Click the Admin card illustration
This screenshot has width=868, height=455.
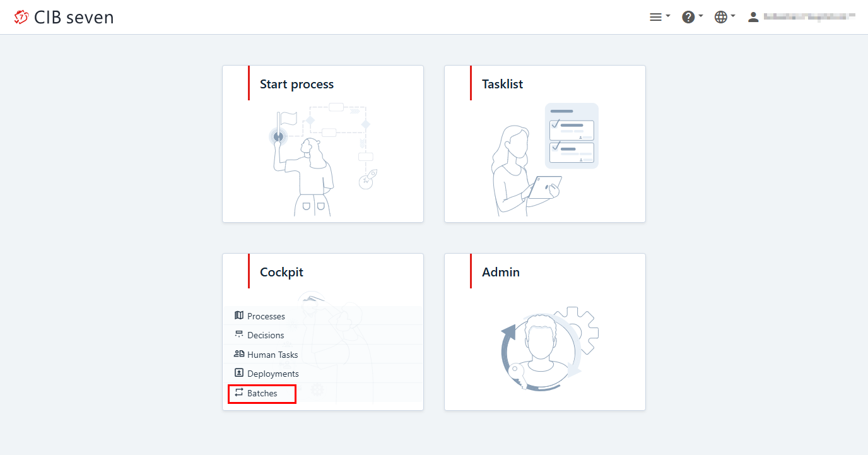click(x=545, y=348)
